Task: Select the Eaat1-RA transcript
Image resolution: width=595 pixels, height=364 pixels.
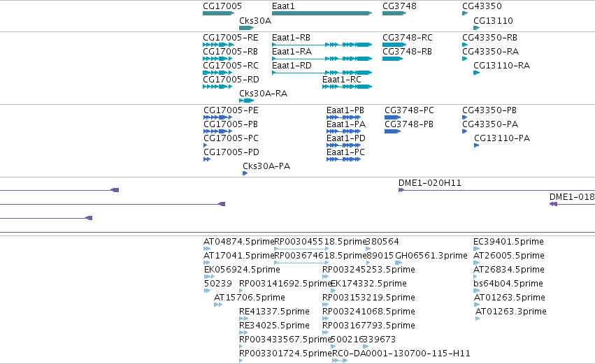Action: coord(322,59)
